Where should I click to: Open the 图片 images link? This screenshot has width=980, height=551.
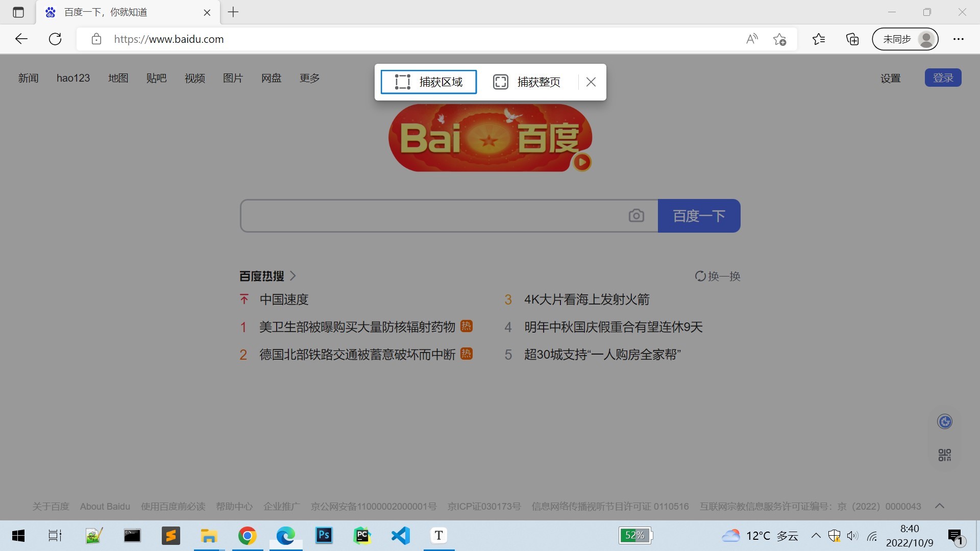(233, 78)
